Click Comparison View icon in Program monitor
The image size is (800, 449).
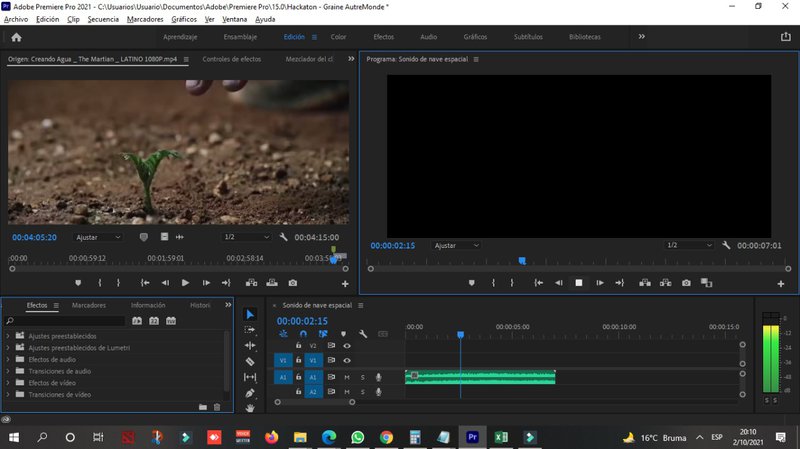(x=707, y=283)
